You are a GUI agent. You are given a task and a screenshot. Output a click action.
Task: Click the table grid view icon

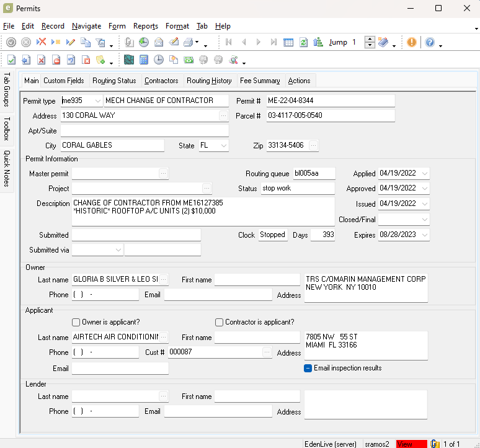(288, 42)
